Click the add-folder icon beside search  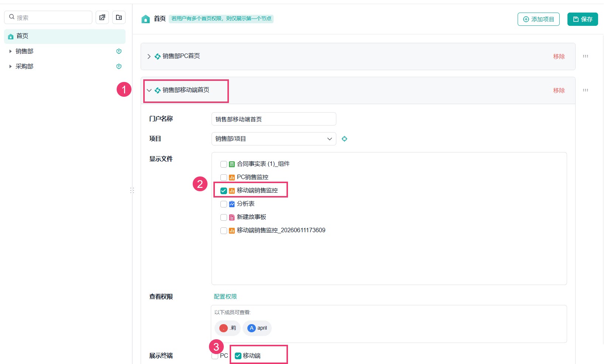pyautogui.click(x=119, y=17)
